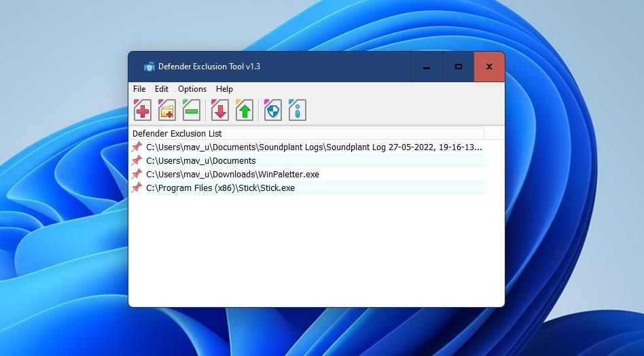The width and height of the screenshot is (644, 356).
Task: Click the pin icon next to the Soundplant Log entry
Action: (137, 147)
